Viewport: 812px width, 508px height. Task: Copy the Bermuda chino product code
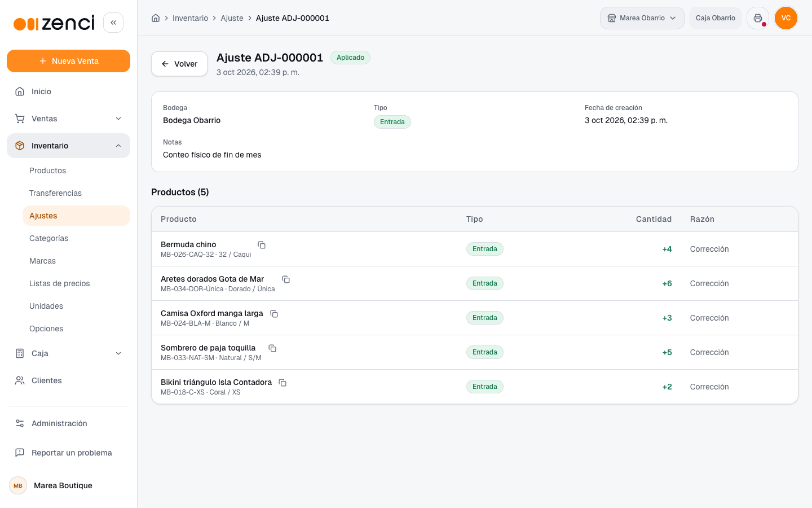pos(262,245)
